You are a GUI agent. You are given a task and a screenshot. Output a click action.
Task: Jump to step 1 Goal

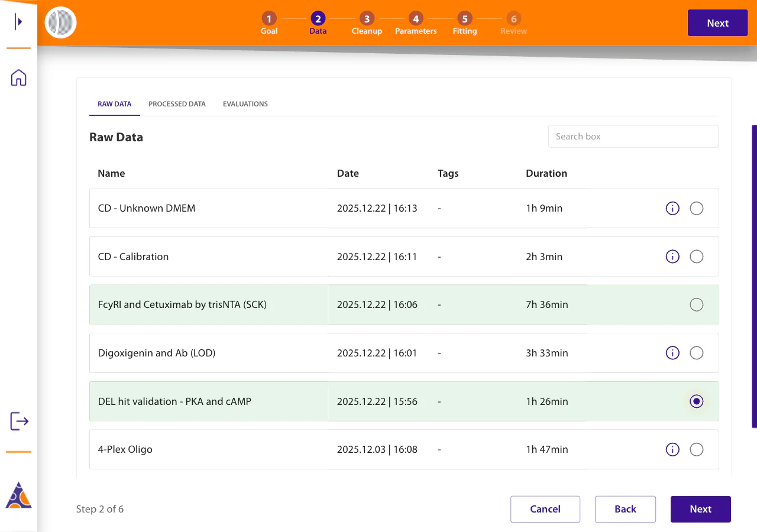click(269, 23)
